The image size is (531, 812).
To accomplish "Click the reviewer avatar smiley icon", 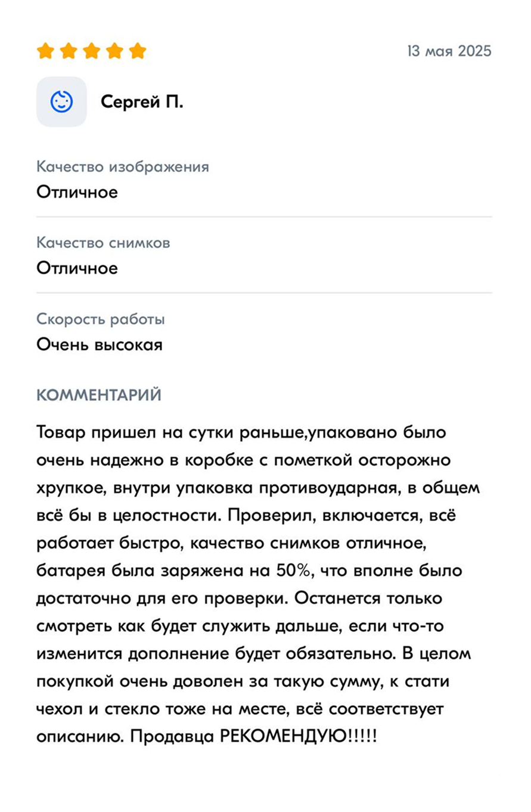I will (x=61, y=102).
